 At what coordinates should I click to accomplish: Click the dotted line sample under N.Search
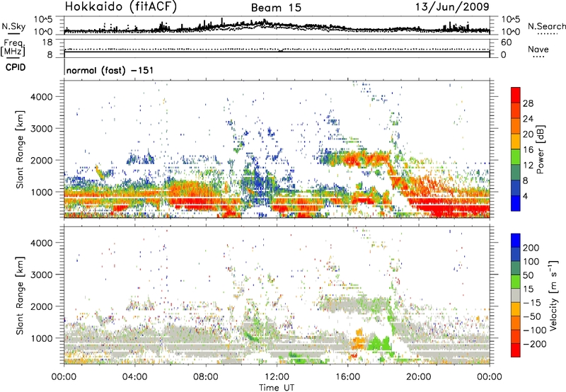pos(548,34)
